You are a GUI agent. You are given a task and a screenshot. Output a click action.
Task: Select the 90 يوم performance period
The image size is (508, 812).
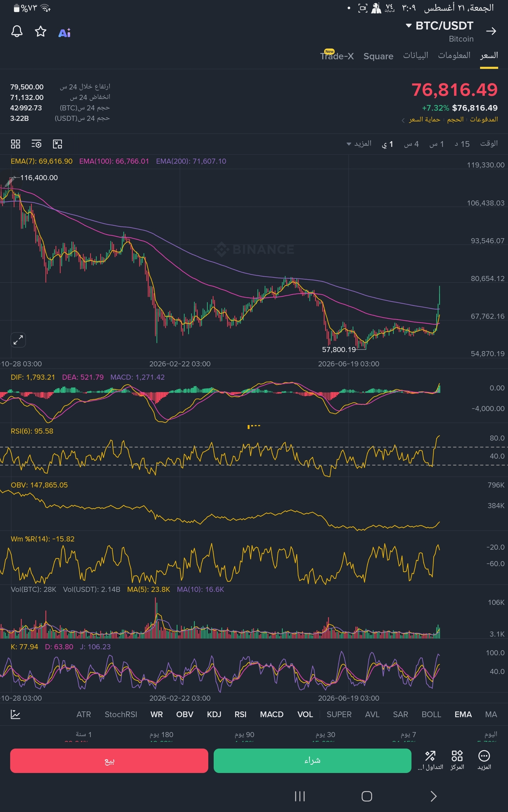244,735
